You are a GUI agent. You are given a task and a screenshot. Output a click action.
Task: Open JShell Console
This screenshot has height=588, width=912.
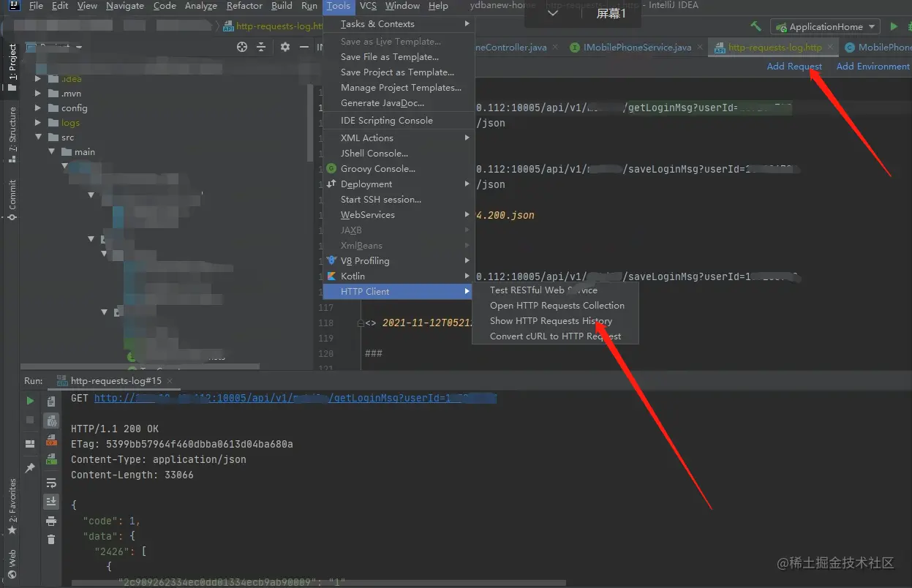(399, 153)
